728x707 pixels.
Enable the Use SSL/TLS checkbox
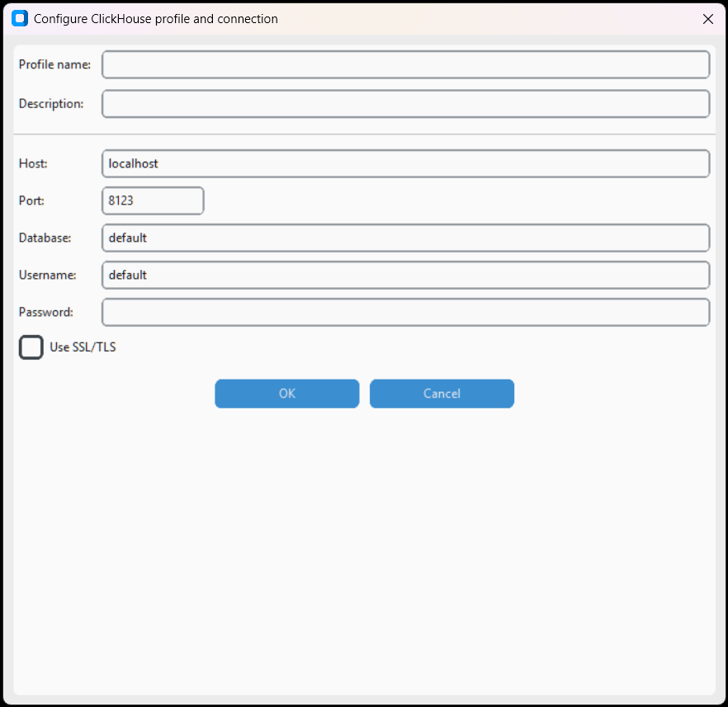(31, 347)
